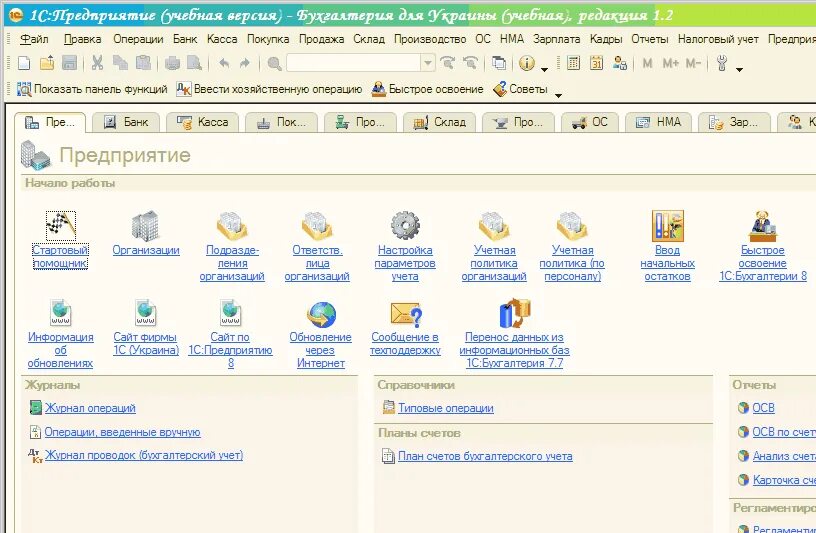The height and width of the screenshot is (533, 816).
Task: Expand the toolbar options arrow after Help icon
Action: click(544, 69)
